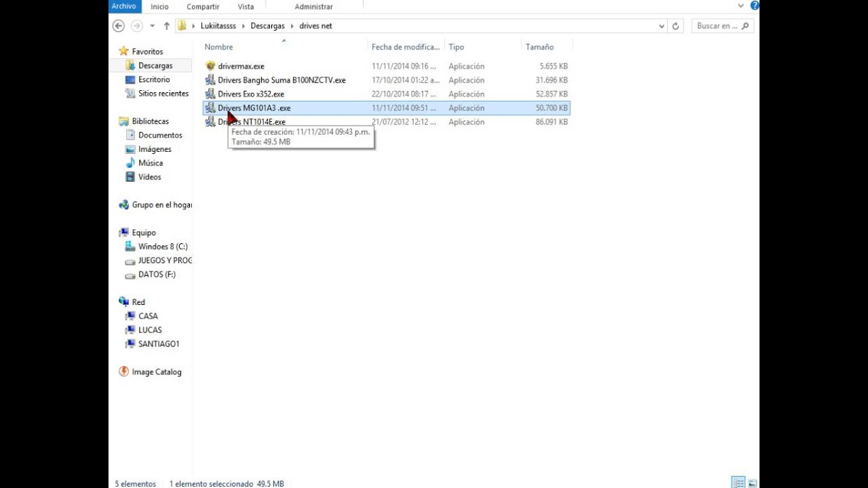
Task: Open the Imágenes library
Action: (155, 149)
